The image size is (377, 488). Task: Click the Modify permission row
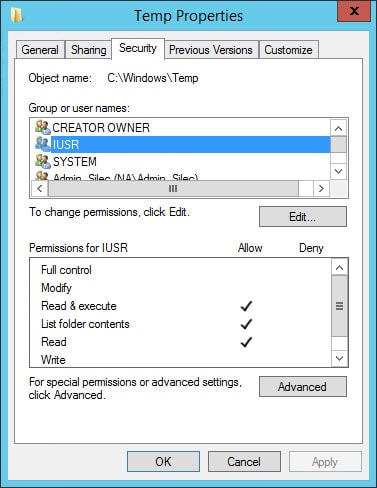click(x=180, y=288)
